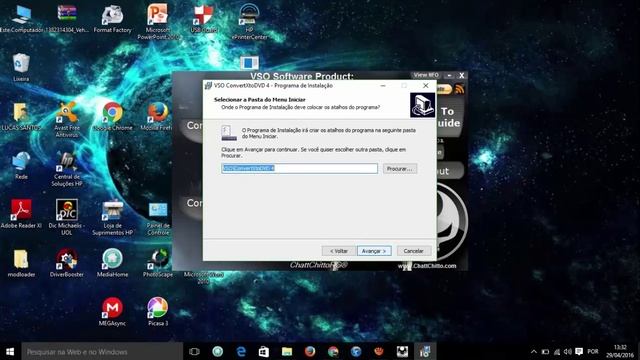The width and height of the screenshot is (640, 360).
Task: Open Rede network icon
Action: pyautogui.click(x=21, y=166)
